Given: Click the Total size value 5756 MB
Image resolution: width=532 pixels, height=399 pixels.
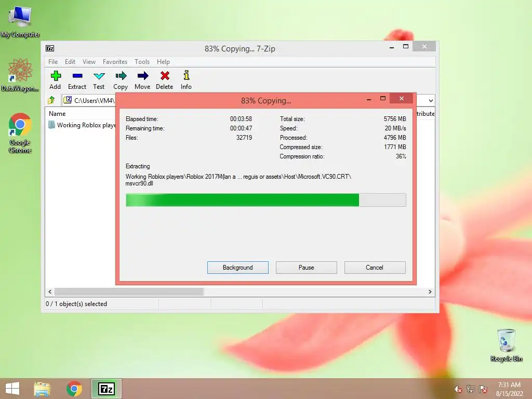Looking at the screenshot, I should coord(395,119).
